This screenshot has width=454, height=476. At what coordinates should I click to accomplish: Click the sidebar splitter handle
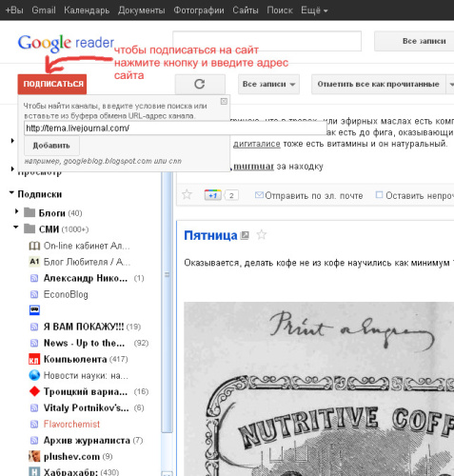click(167, 274)
